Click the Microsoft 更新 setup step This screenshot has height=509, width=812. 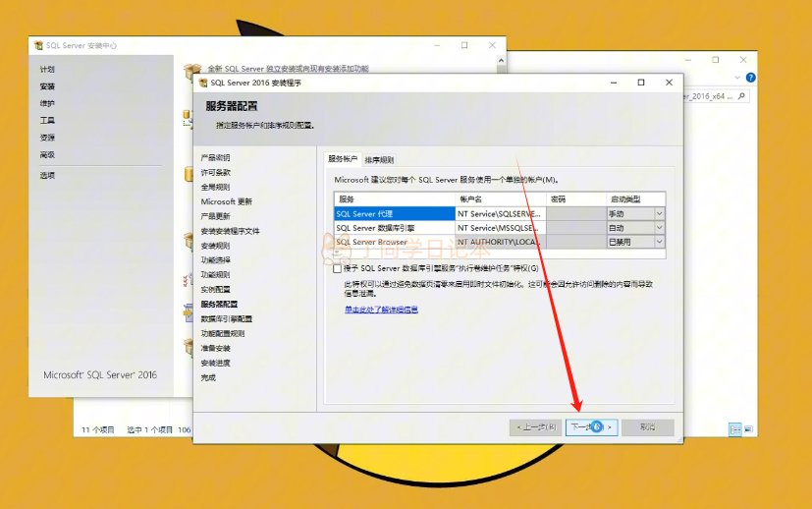(226, 201)
